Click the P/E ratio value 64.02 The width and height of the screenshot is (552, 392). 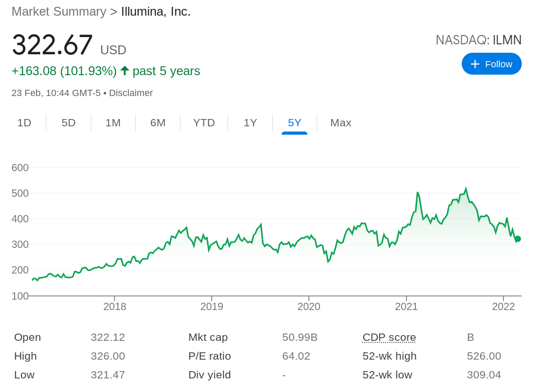tap(296, 356)
